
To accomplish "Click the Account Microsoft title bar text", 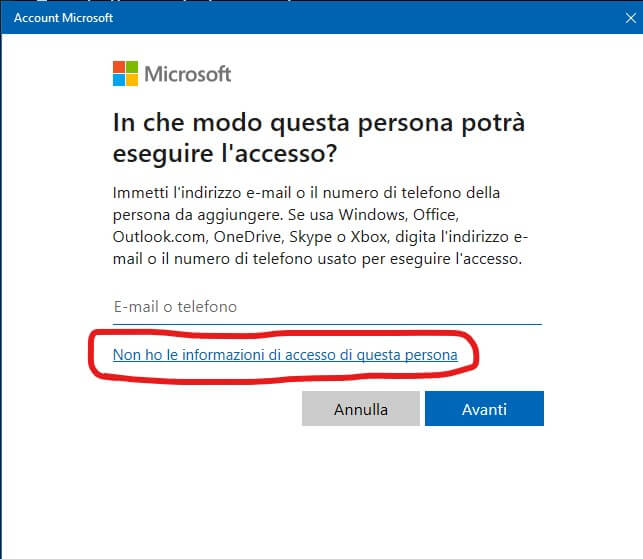I will (x=63, y=18).
